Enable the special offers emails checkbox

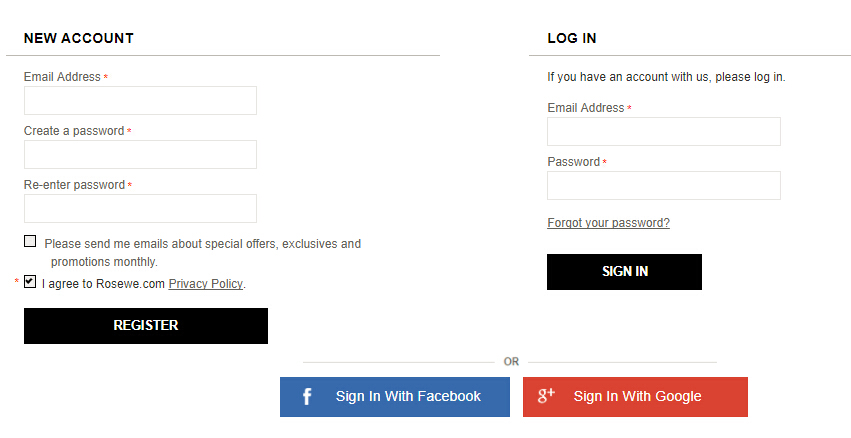pos(30,241)
